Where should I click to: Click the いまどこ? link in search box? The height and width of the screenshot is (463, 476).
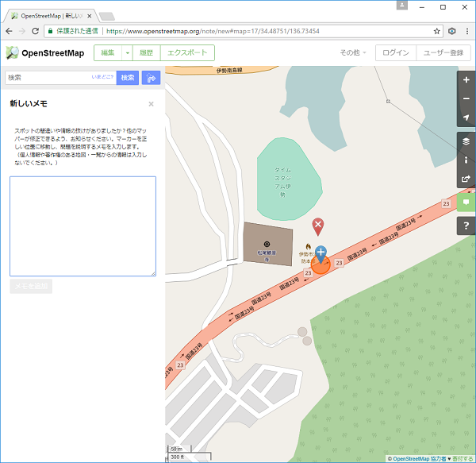click(102, 77)
